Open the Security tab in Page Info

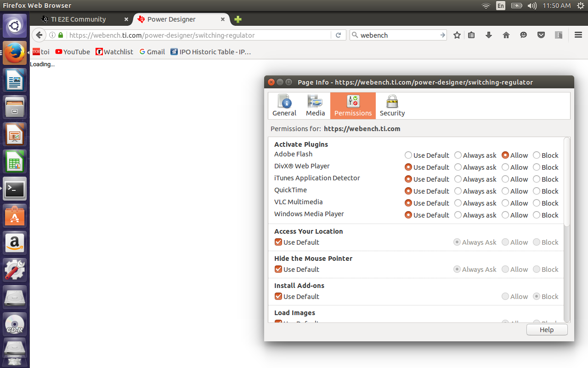tap(392, 106)
